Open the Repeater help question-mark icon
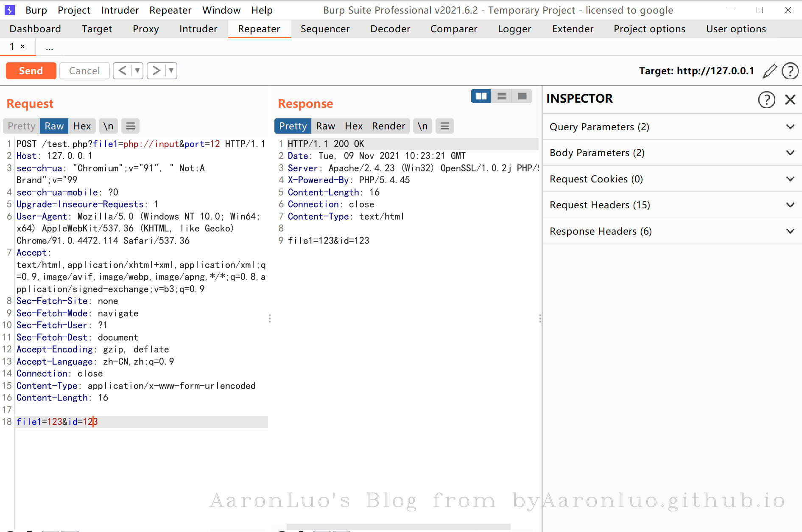The height and width of the screenshot is (532, 802). tap(790, 71)
